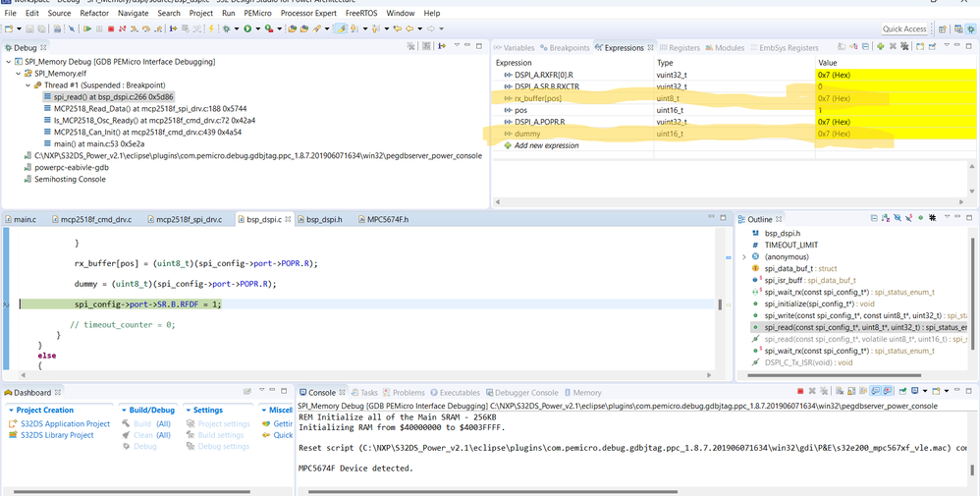Click the Suspend button in main toolbar
Screen dimensions: 980x496
[99, 28]
